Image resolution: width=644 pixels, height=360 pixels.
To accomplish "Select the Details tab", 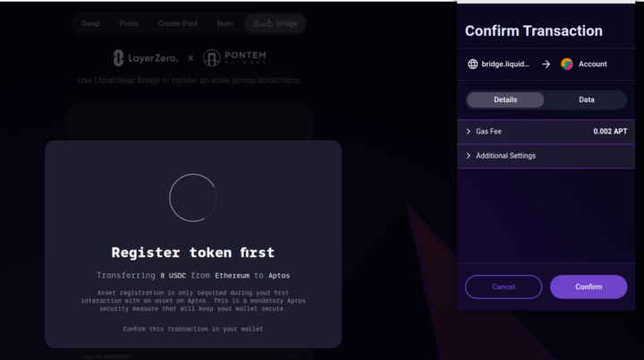I will click(x=505, y=100).
